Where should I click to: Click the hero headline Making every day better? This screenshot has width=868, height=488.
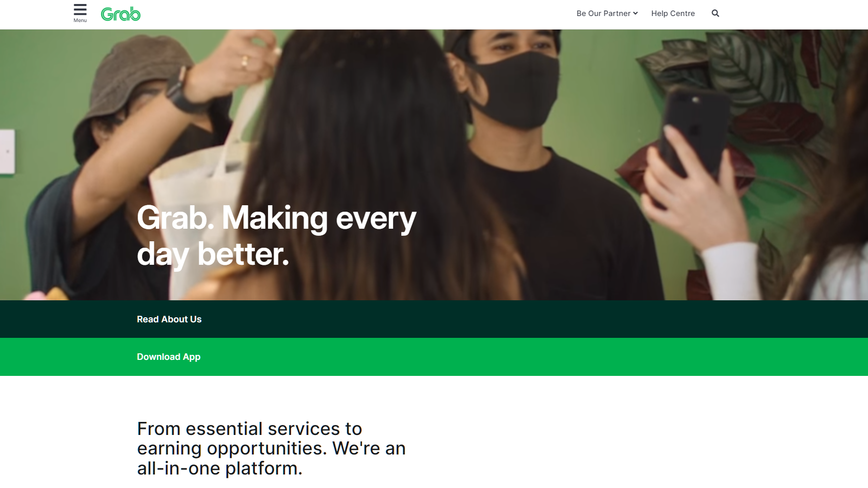pos(276,236)
